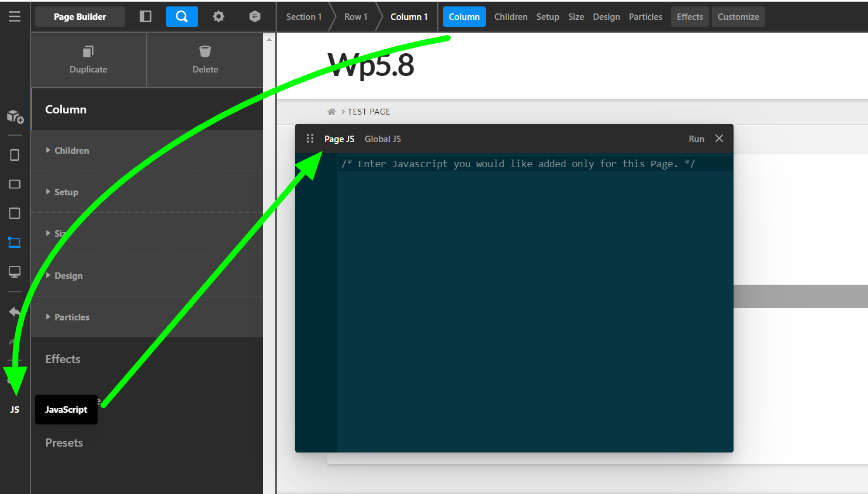Click the add elements cube icon
Screen dimensions: 868x494
pyautogui.click(x=15, y=116)
